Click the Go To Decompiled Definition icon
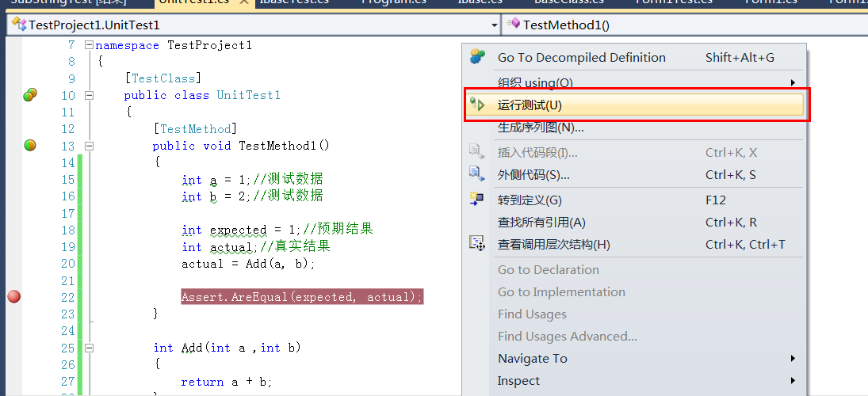The width and height of the screenshot is (868, 396). click(x=477, y=57)
